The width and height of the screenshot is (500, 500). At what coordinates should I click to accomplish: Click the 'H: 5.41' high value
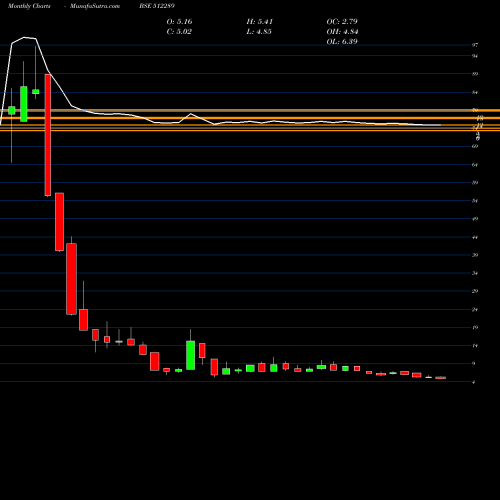[x=260, y=22]
